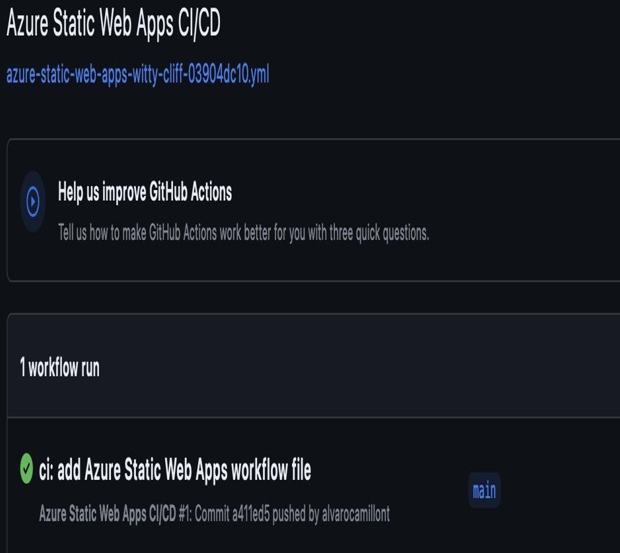Click run number #1 in the run subtitle
The image size is (620, 553).
click(185, 514)
